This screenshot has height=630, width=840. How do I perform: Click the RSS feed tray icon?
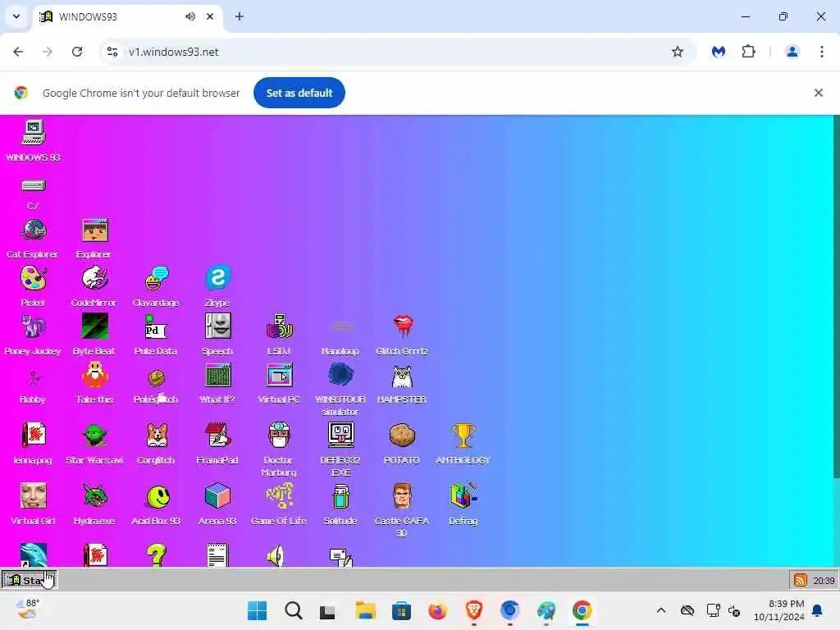pos(801,580)
